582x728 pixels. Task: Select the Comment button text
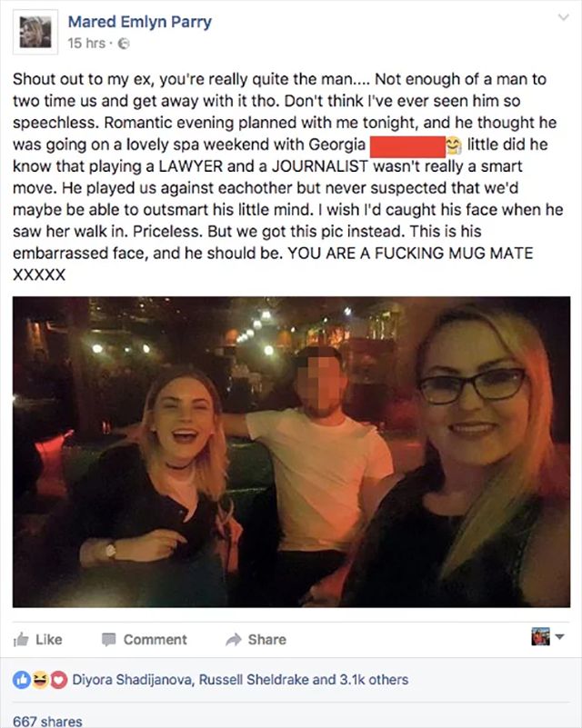click(156, 639)
